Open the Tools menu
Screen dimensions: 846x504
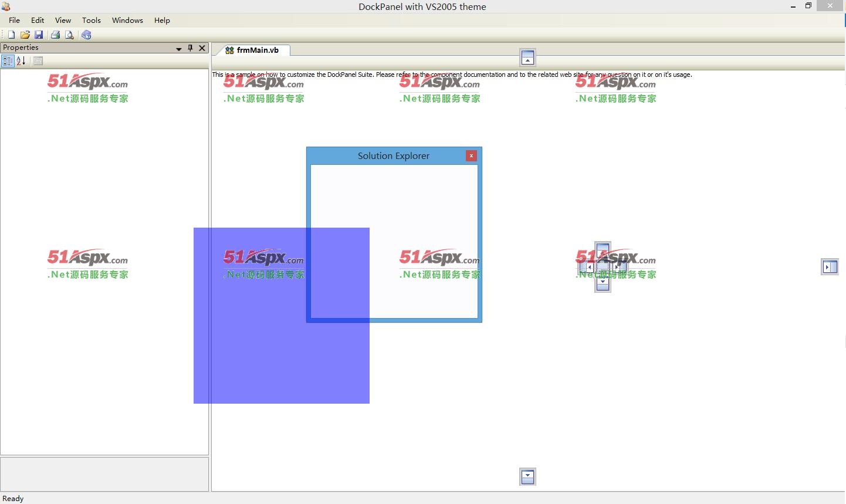pos(91,20)
